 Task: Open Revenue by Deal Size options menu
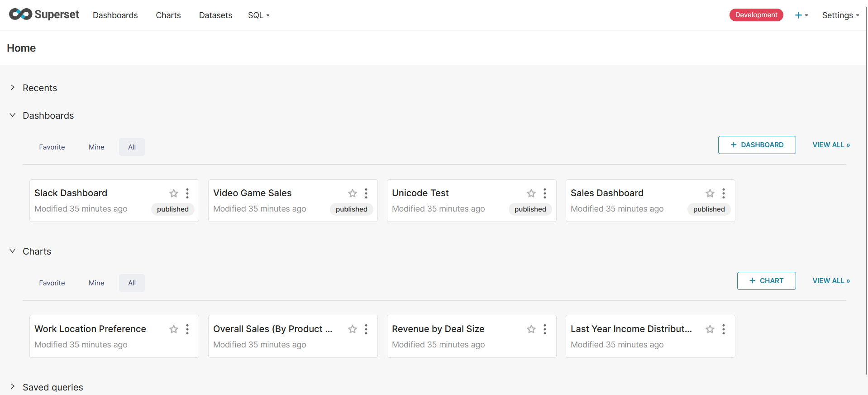[x=545, y=329]
